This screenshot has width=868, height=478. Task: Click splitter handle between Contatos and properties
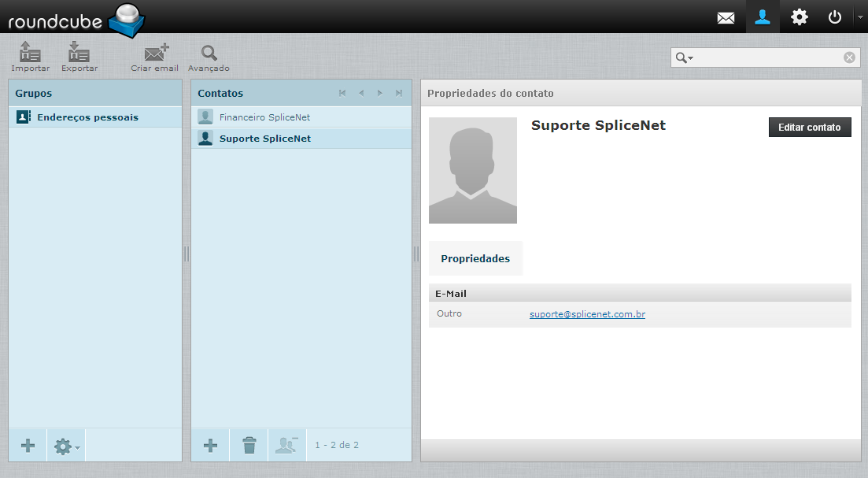(416, 254)
